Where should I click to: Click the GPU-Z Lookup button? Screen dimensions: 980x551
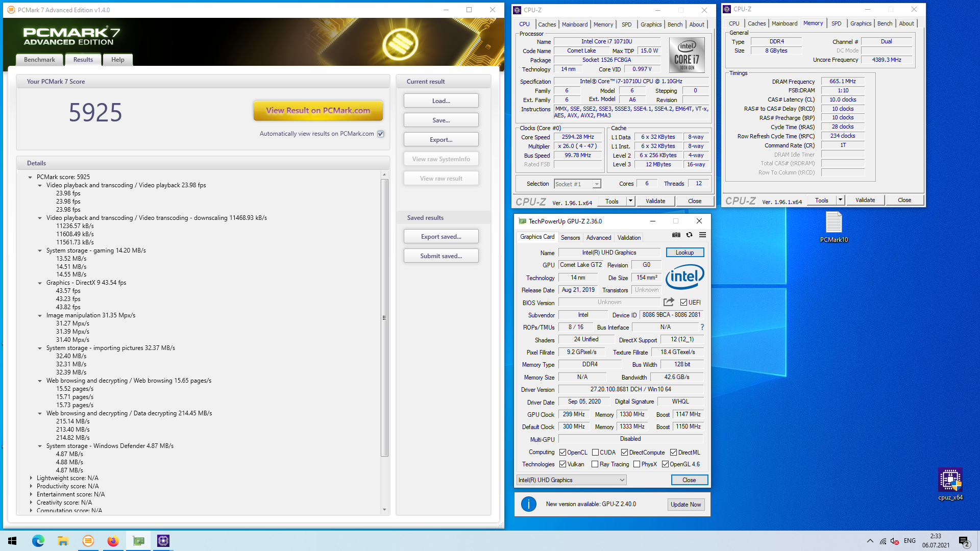click(x=684, y=252)
